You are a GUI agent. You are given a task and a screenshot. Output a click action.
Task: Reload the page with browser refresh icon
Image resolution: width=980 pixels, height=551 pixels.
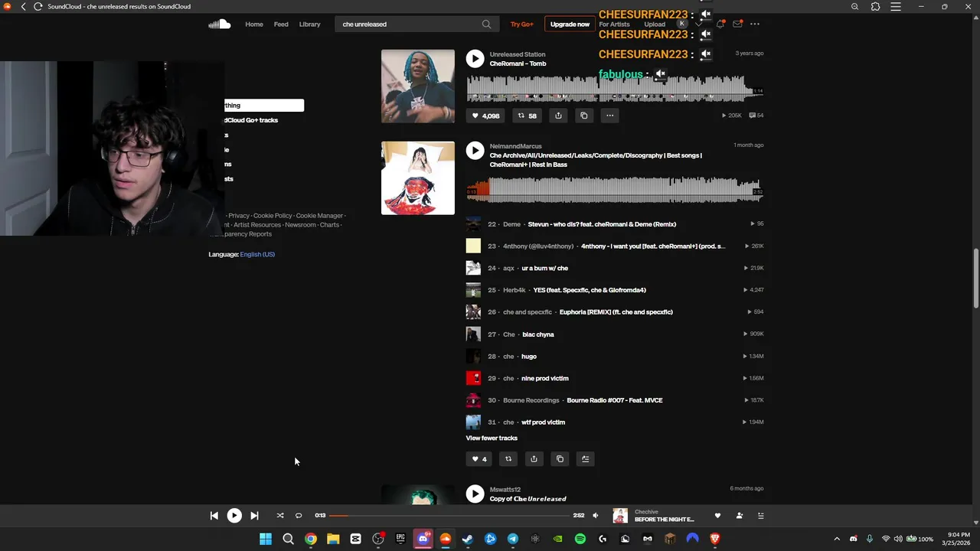point(38,6)
